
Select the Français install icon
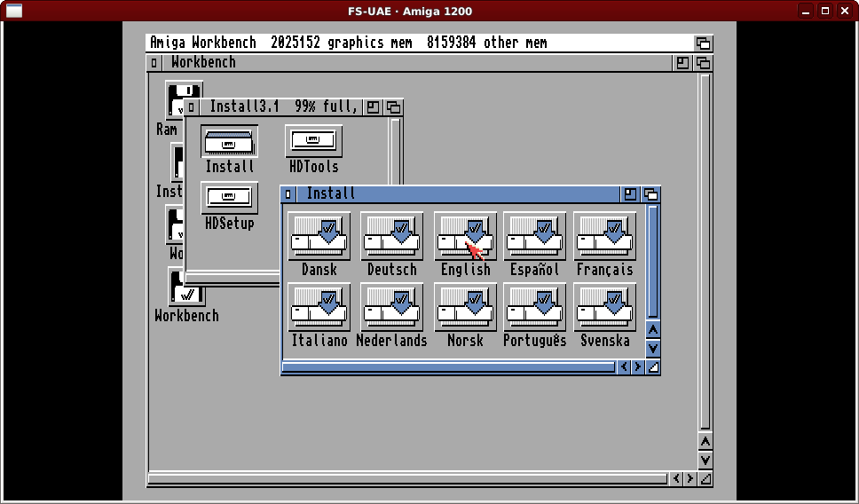605,236
